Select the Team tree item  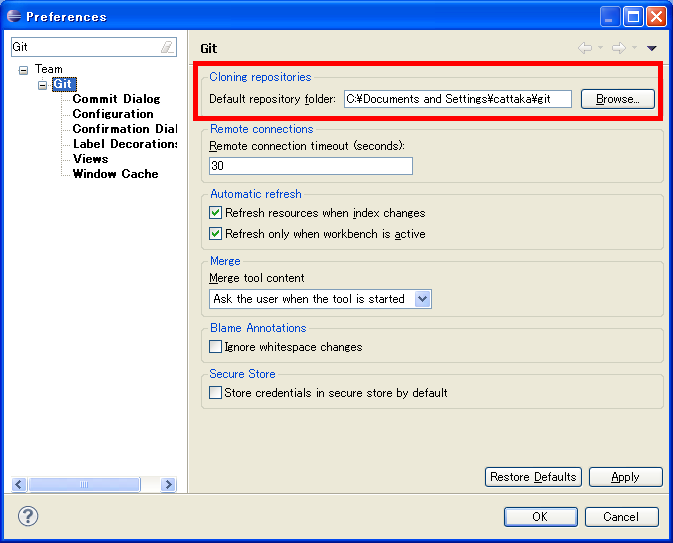coord(49,69)
